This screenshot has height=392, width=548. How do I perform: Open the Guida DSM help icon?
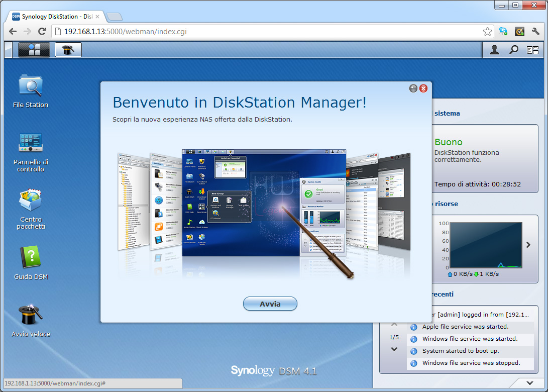tap(31, 263)
